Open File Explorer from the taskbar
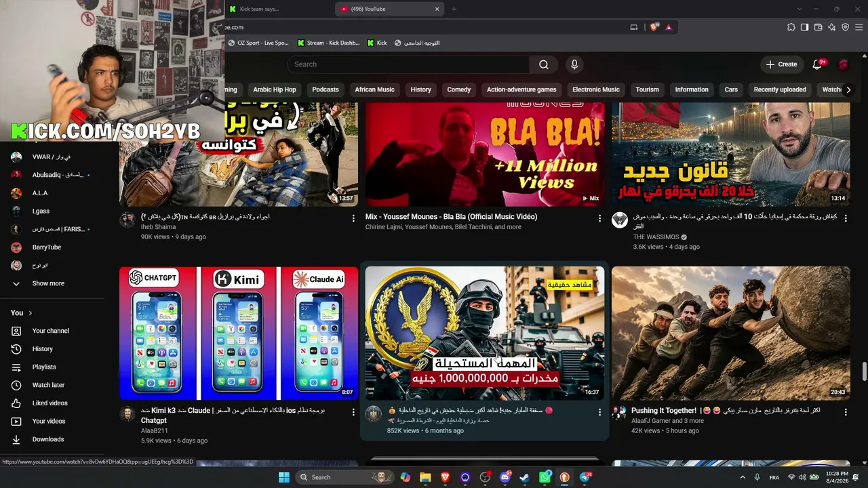Viewport: 868px width, 488px height. click(x=425, y=477)
